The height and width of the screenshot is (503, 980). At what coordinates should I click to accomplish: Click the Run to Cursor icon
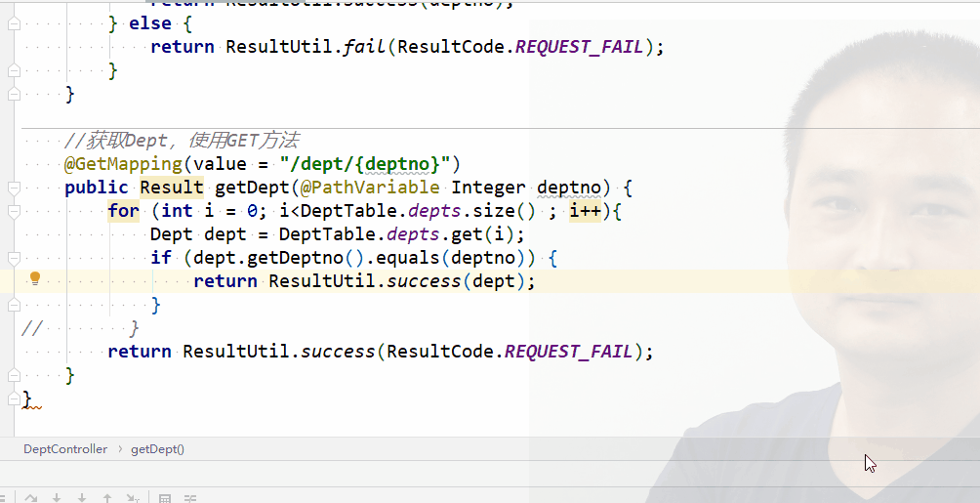[x=133, y=498]
